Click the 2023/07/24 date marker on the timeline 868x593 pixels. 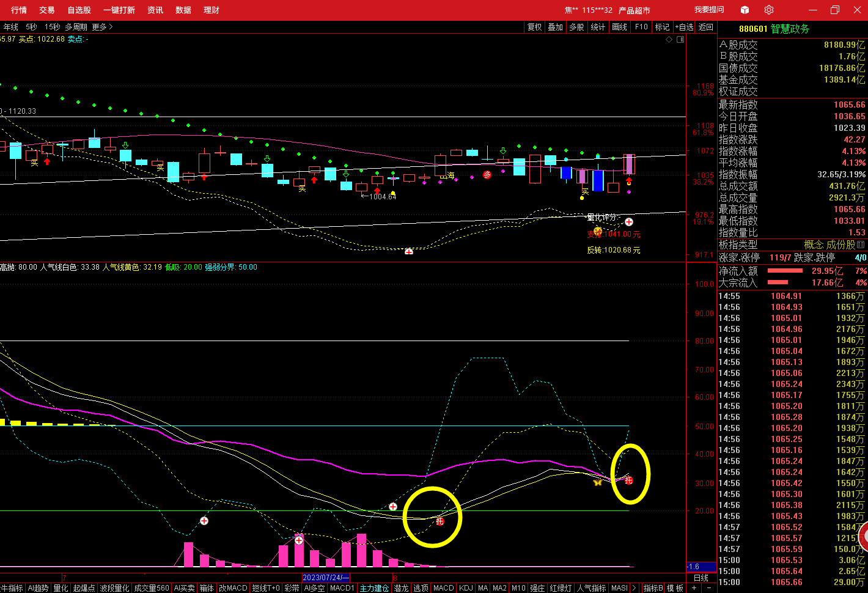click(x=326, y=578)
